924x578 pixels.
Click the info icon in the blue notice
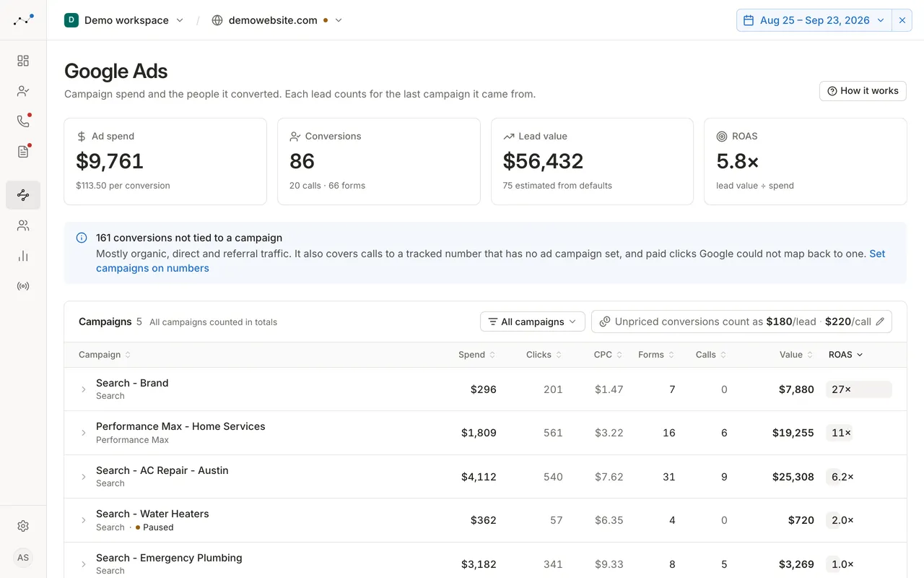click(x=82, y=238)
